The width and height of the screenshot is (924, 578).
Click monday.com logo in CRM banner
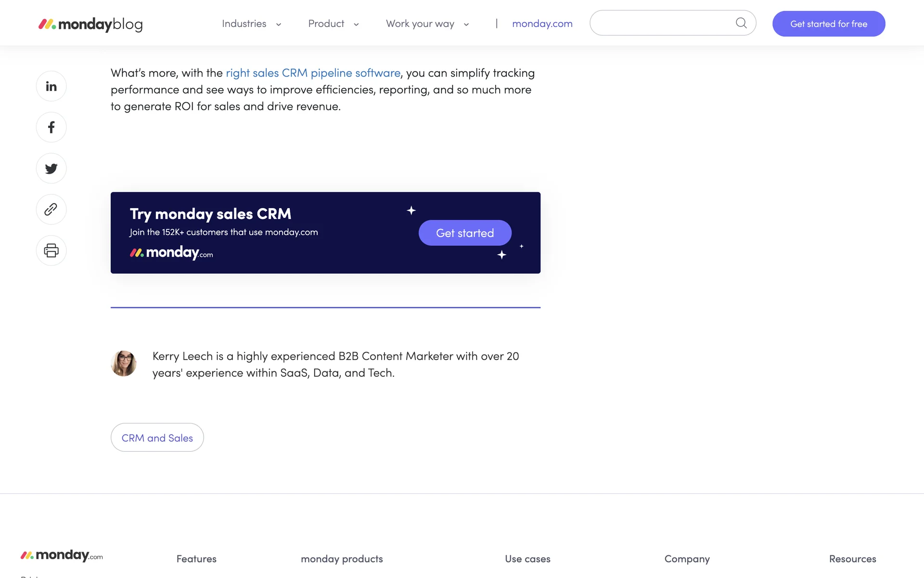pyautogui.click(x=171, y=252)
